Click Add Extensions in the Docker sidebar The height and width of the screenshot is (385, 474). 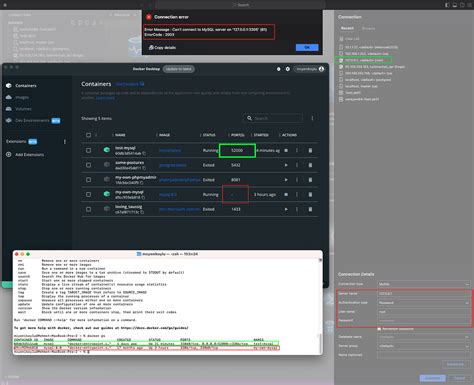pyautogui.click(x=25, y=155)
